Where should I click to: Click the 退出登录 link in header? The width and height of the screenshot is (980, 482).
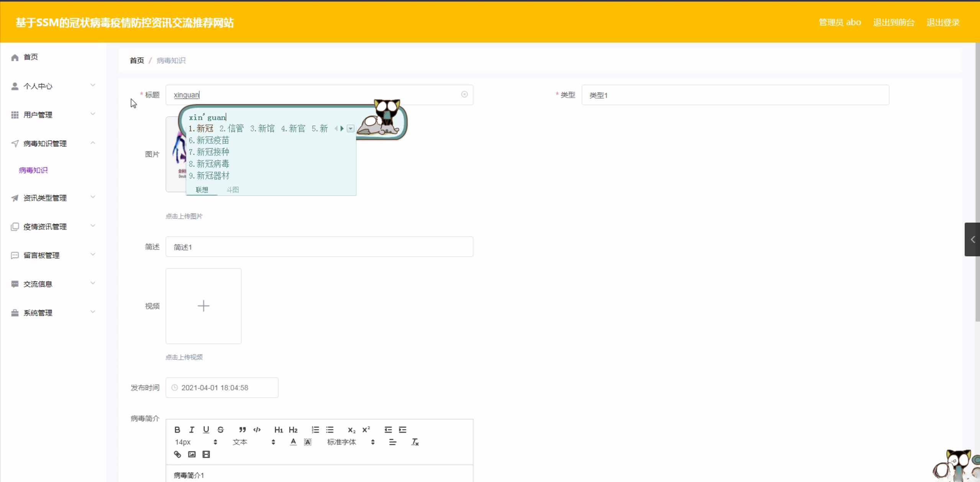click(943, 22)
